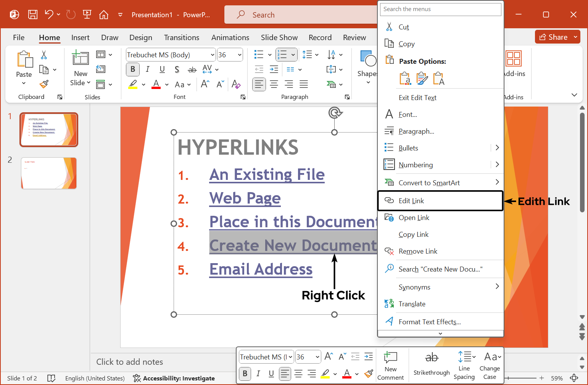Choose a Font Color from the red swatch
The height and width of the screenshot is (385, 588).
tap(156, 84)
